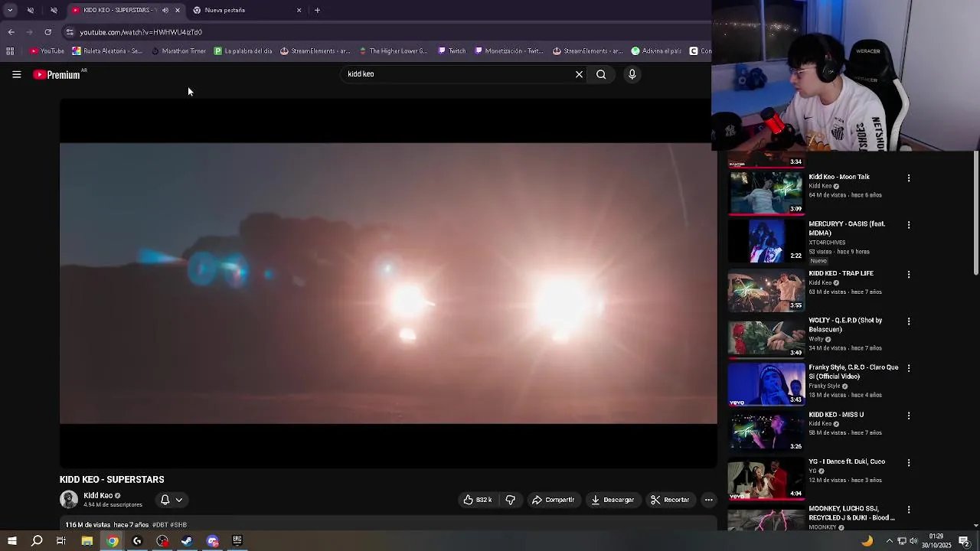Image resolution: width=980 pixels, height=551 pixels.
Task: Expand subscription notification options chevron
Action: point(179,500)
